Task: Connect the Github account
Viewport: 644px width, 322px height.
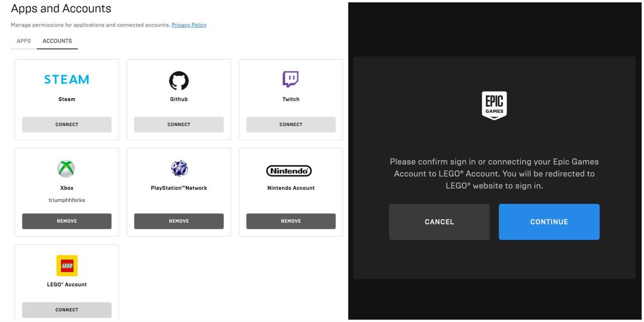Action: coord(179,125)
